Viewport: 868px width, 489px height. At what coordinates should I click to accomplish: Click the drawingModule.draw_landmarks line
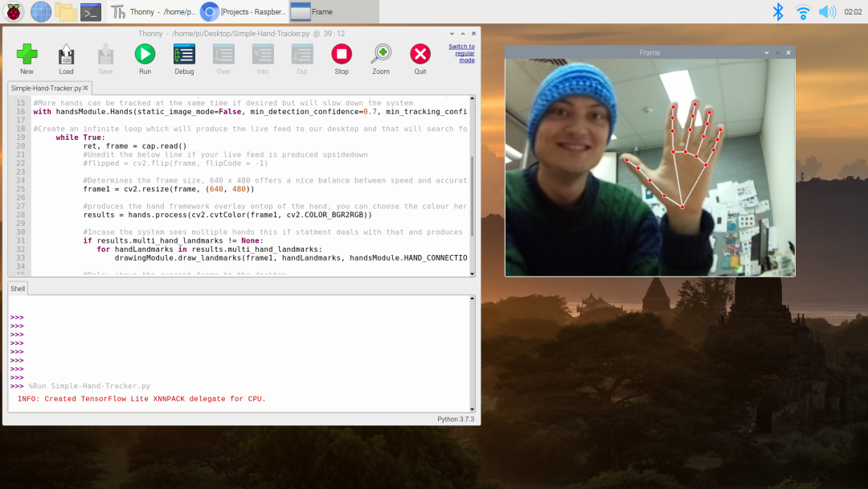pyautogui.click(x=291, y=257)
